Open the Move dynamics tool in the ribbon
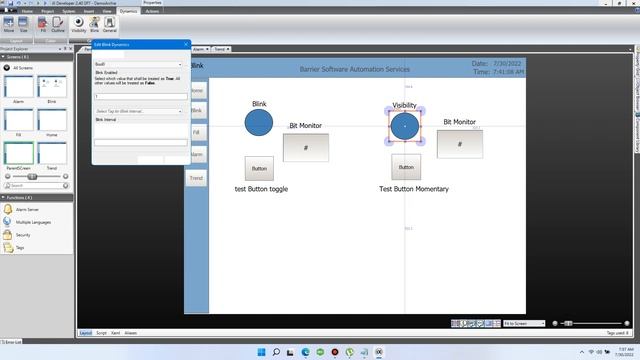This screenshot has width=640, height=360. [x=9, y=25]
